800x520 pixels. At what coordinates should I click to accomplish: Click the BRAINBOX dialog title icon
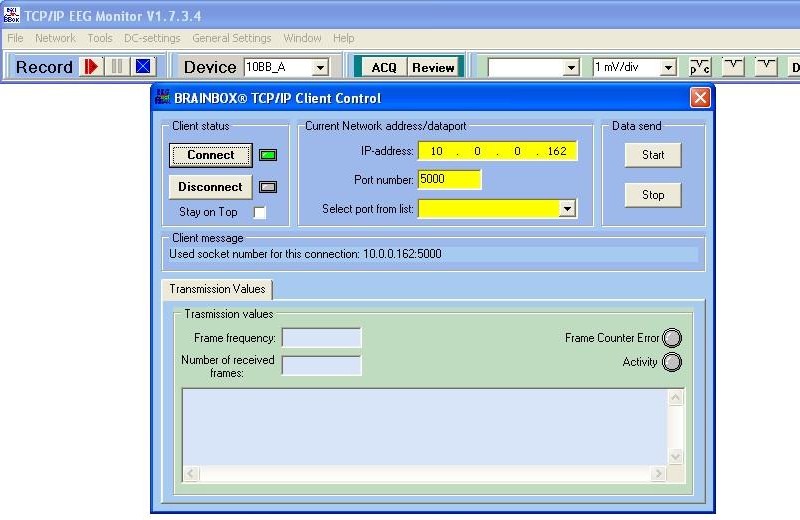(x=163, y=97)
